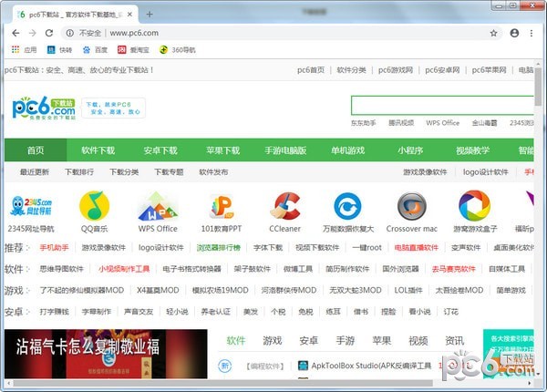Click the site search input box
This screenshot has width=547, height=392.
point(443,105)
